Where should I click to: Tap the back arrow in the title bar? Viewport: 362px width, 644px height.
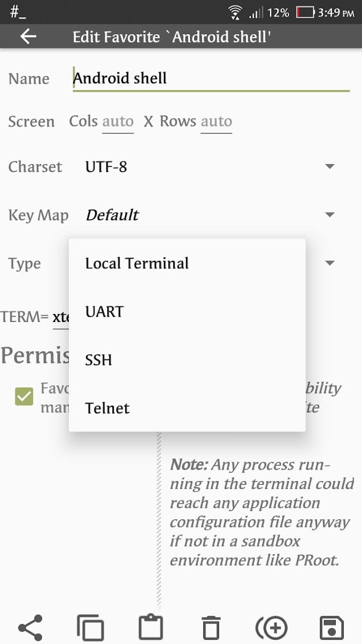point(27,36)
